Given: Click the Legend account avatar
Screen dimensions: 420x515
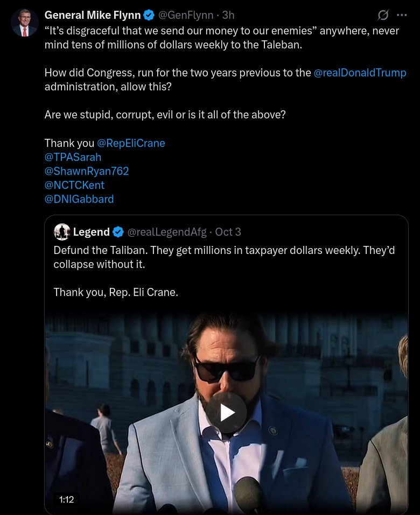Looking at the screenshot, I should pyautogui.click(x=62, y=232).
